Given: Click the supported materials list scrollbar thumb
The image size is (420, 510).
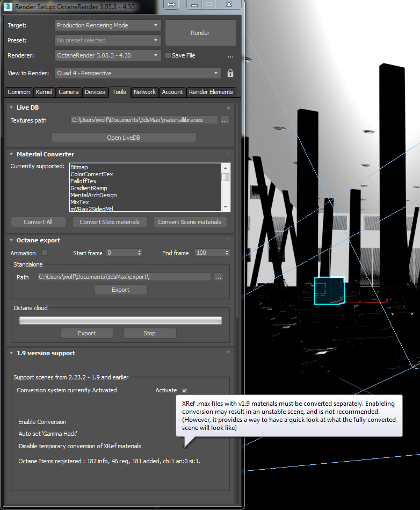Looking at the screenshot, I should pos(225,177).
